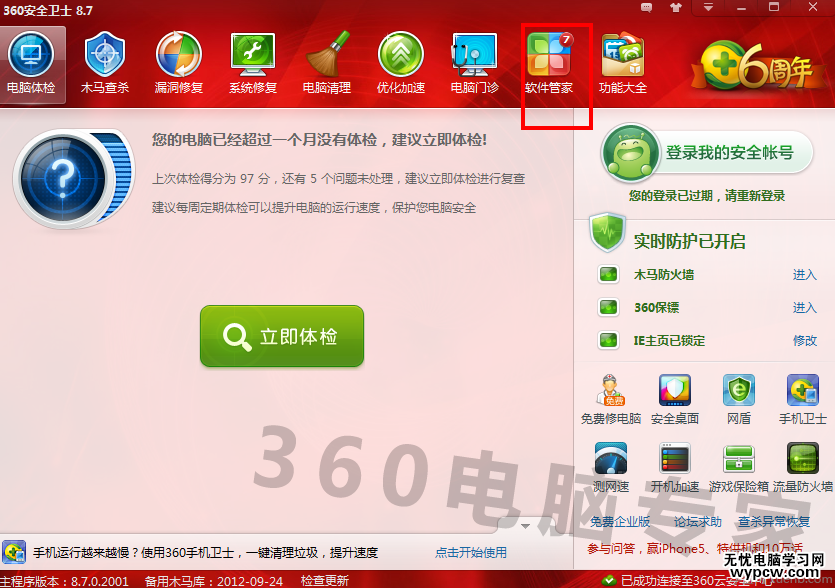Toggle the IE主页已锁定 status indicator
Image resolution: width=835 pixels, height=588 pixels.
coord(608,341)
